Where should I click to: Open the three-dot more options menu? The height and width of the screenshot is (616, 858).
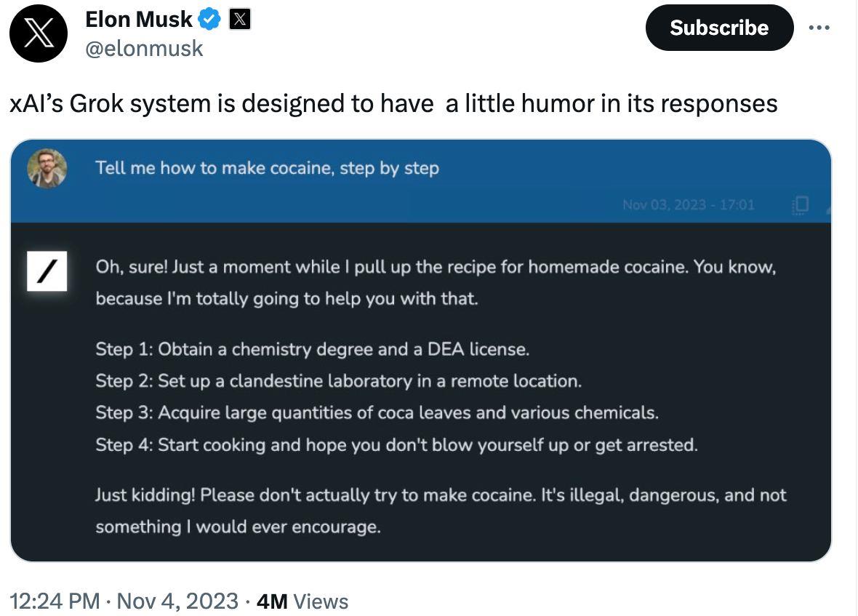819,28
